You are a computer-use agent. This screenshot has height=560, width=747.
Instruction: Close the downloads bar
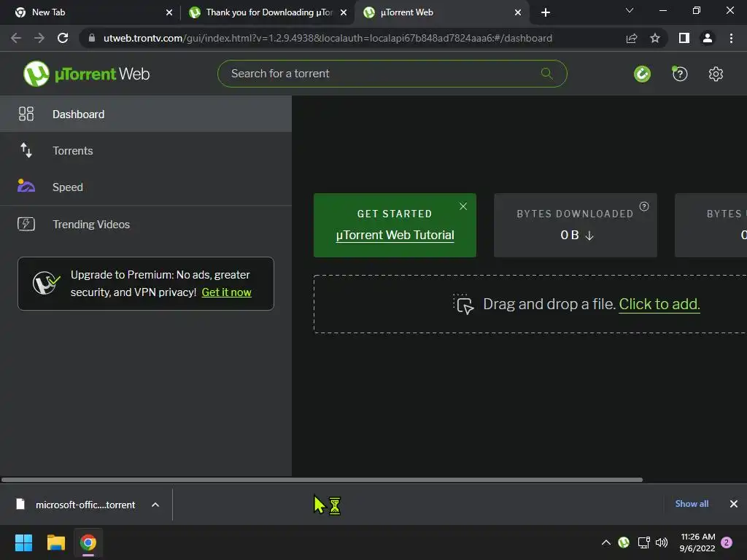click(734, 504)
